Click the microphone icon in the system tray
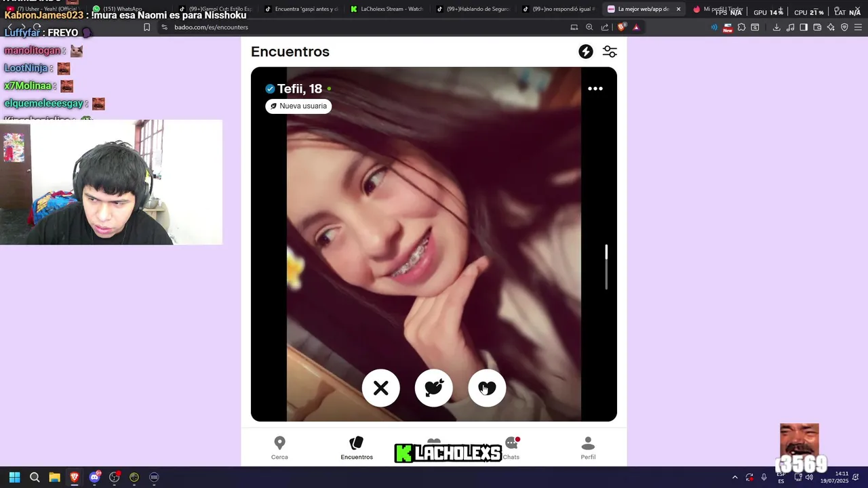 click(764, 477)
